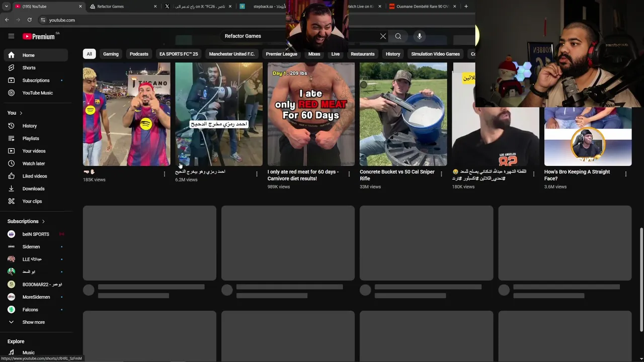This screenshot has width=644, height=362.
Task: Open YouTube Music in sidebar
Action: tap(35, 93)
